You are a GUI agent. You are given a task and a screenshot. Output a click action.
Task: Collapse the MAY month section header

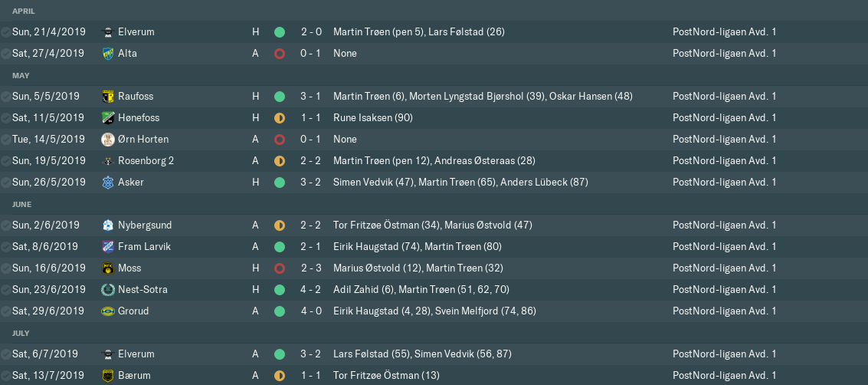pos(20,75)
